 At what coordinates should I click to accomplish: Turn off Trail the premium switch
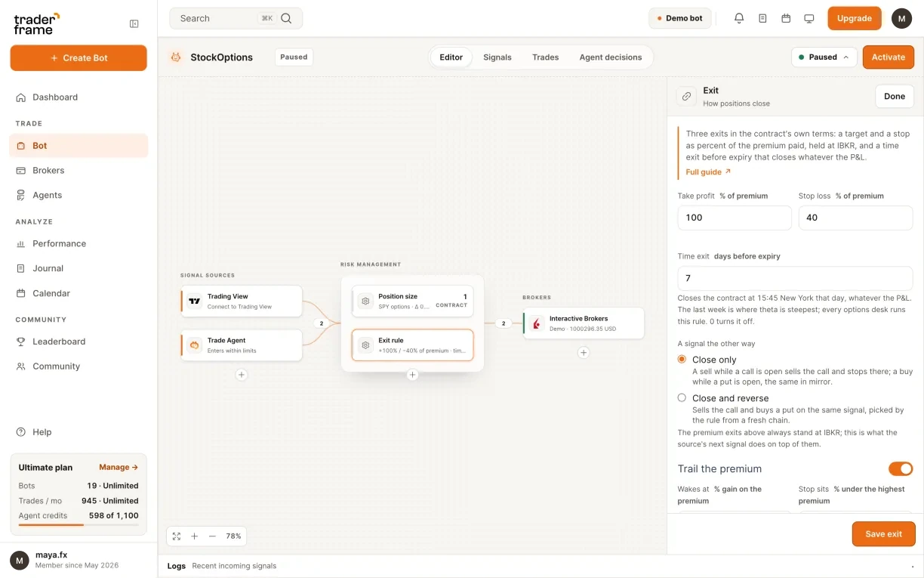[x=901, y=469]
